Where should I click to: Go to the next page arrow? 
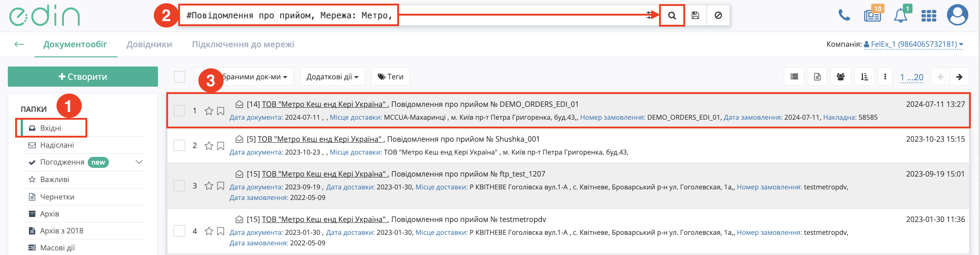[x=959, y=77]
